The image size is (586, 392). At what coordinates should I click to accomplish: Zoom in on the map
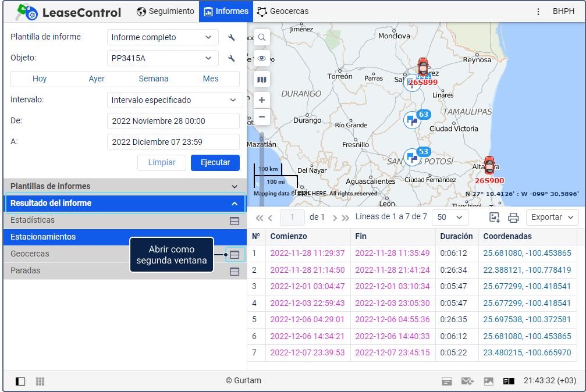262,100
